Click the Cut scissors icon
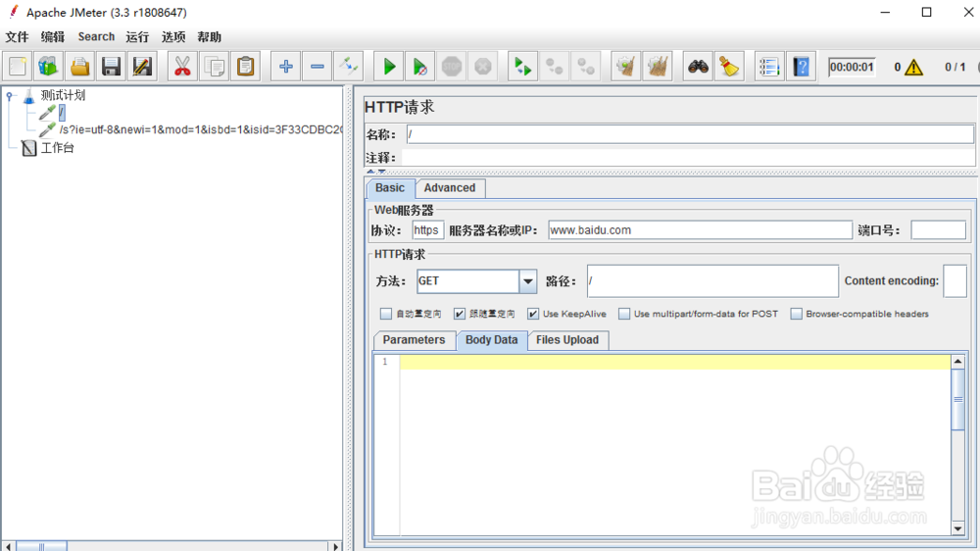 pyautogui.click(x=182, y=67)
